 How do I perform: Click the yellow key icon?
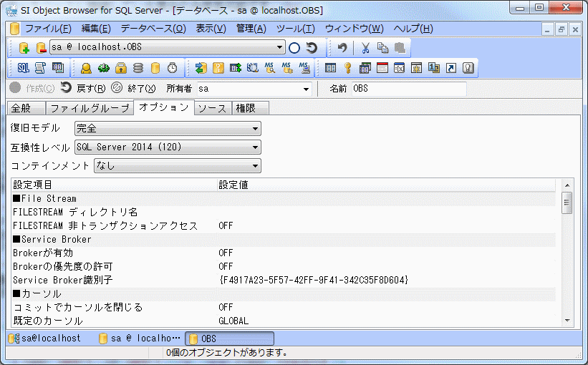(x=348, y=68)
